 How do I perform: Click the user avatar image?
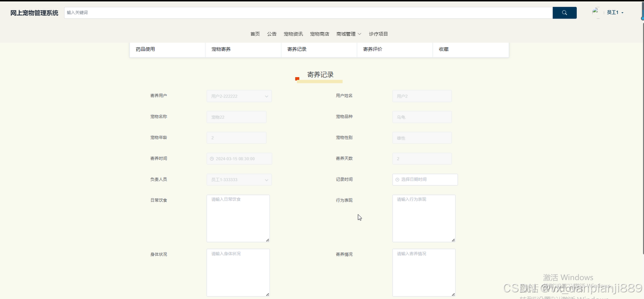pyautogui.click(x=597, y=12)
